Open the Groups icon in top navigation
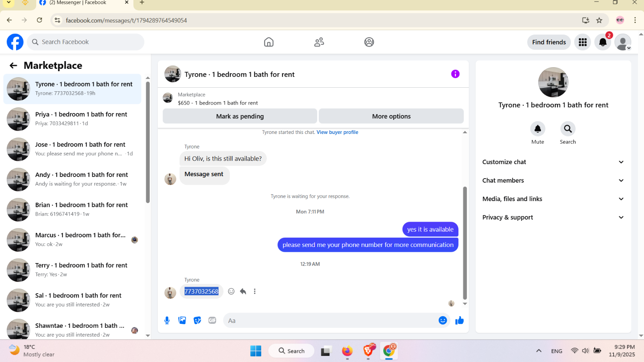 369,42
